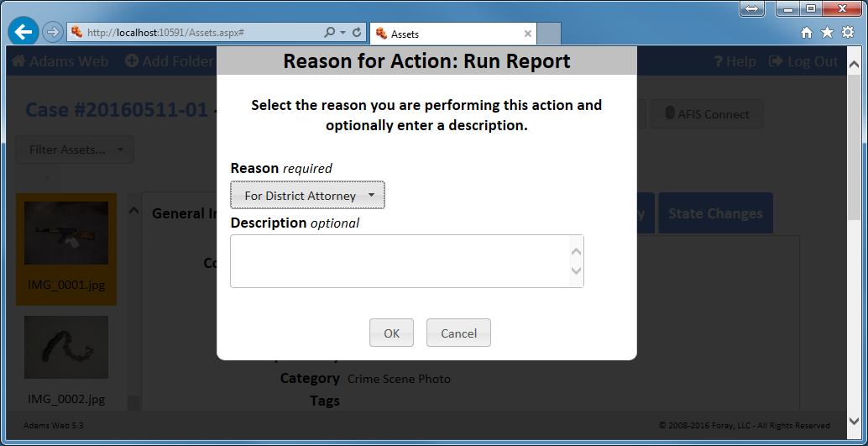868x446 pixels.
Task: Switch to the State Changes tab
Action: [715, 213]
